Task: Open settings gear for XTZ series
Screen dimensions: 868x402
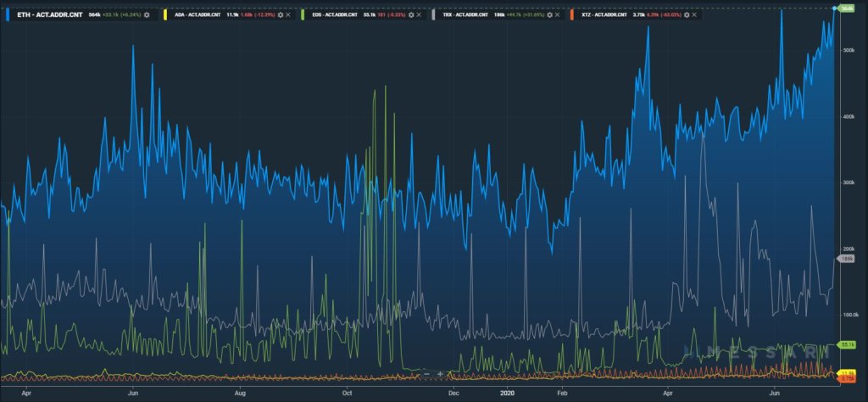Action: 687,15
